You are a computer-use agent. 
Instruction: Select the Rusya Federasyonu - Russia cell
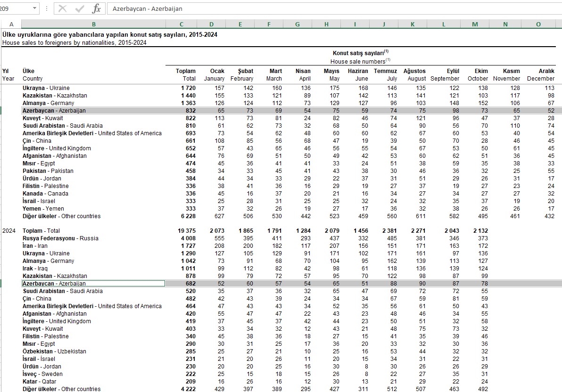point(60,238)
